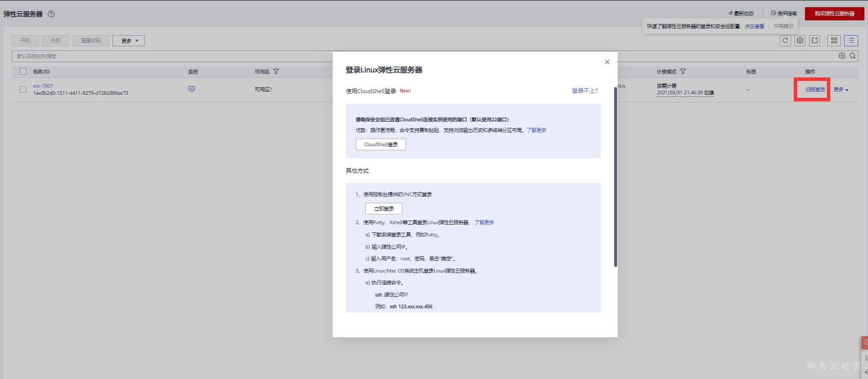Viewport: 868px width, 379px height.
Task: Refresh the server list with the reload icon
Action: 785,41
